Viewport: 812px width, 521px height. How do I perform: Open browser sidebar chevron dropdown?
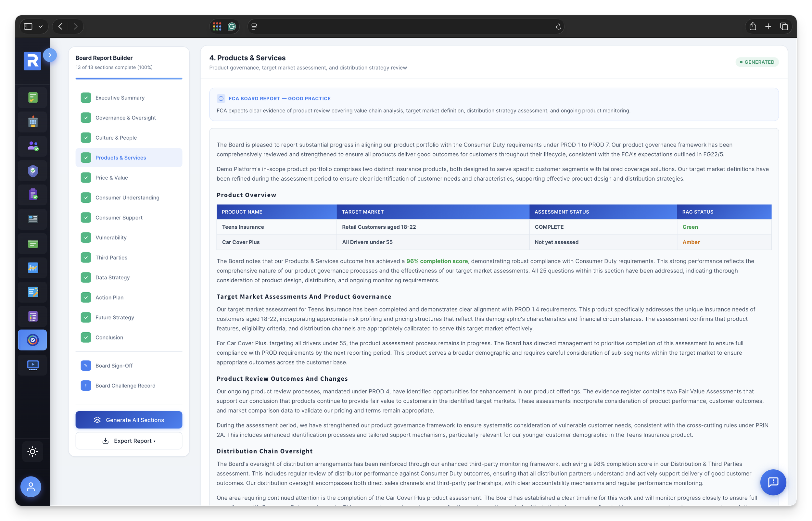41,26
